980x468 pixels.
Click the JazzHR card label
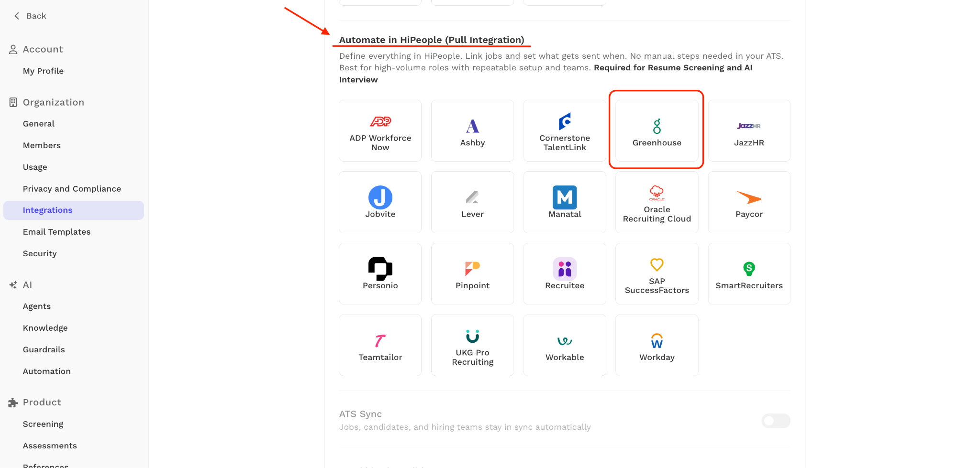click(x=749, y=142)
